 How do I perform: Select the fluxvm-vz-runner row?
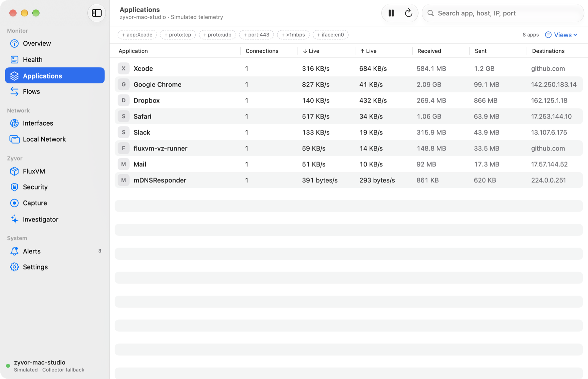349,148
